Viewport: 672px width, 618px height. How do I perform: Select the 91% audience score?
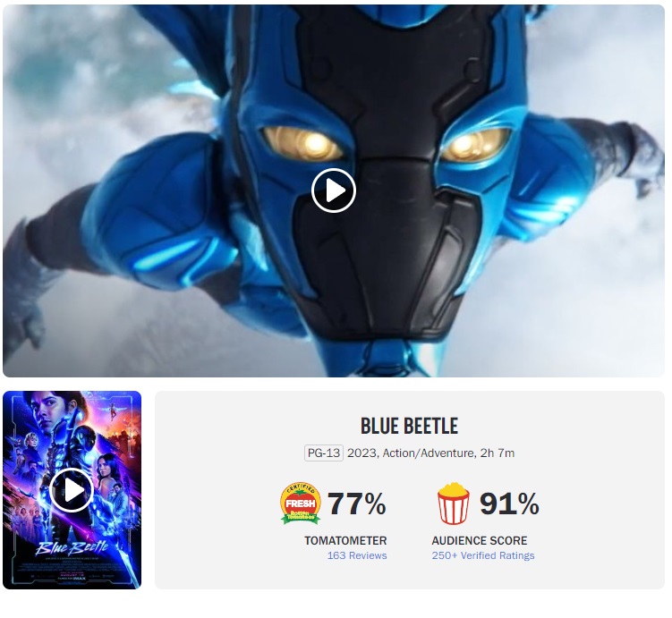(x=509, y=504)
